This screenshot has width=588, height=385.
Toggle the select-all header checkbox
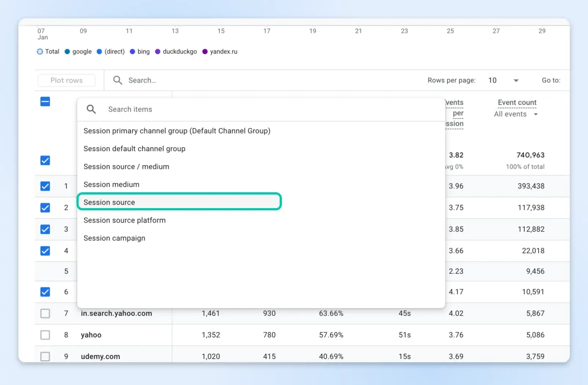[x=45, y=101]
